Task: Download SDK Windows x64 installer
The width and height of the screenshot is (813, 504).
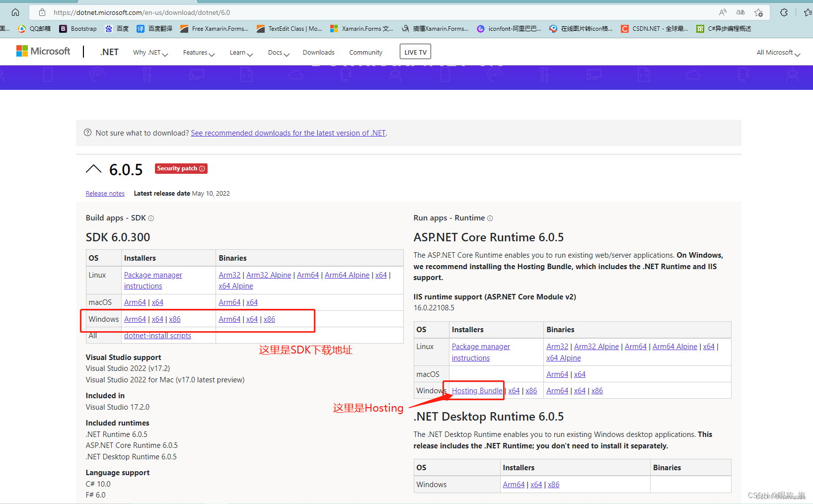Action: [157, 319]
